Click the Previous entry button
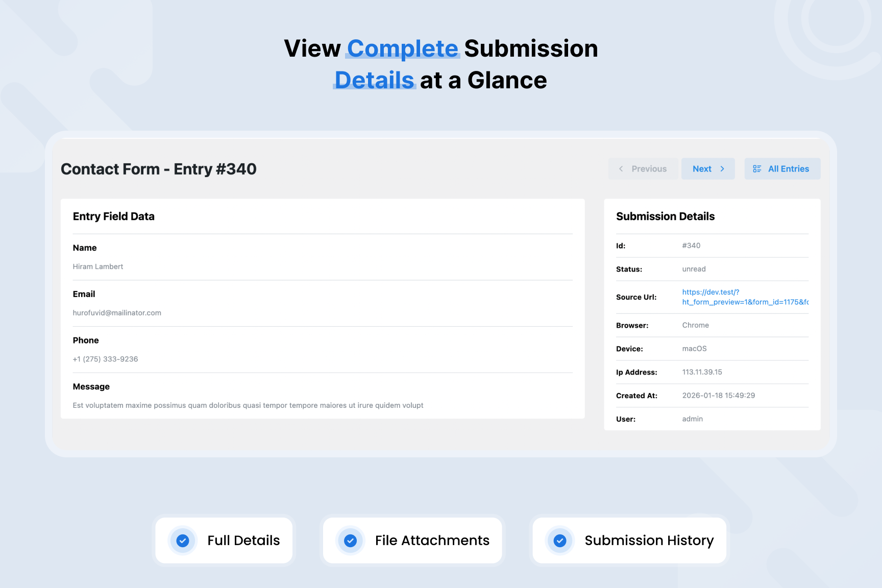 [x=643, y=169]
